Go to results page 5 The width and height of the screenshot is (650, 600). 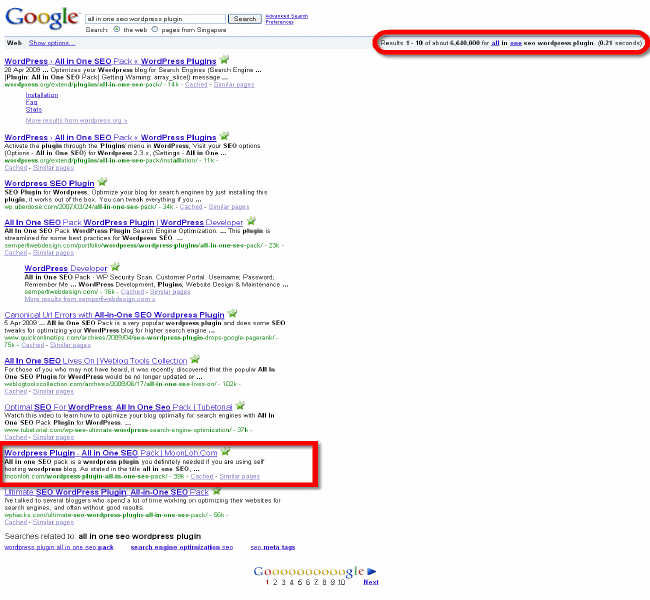coord(299,582)
